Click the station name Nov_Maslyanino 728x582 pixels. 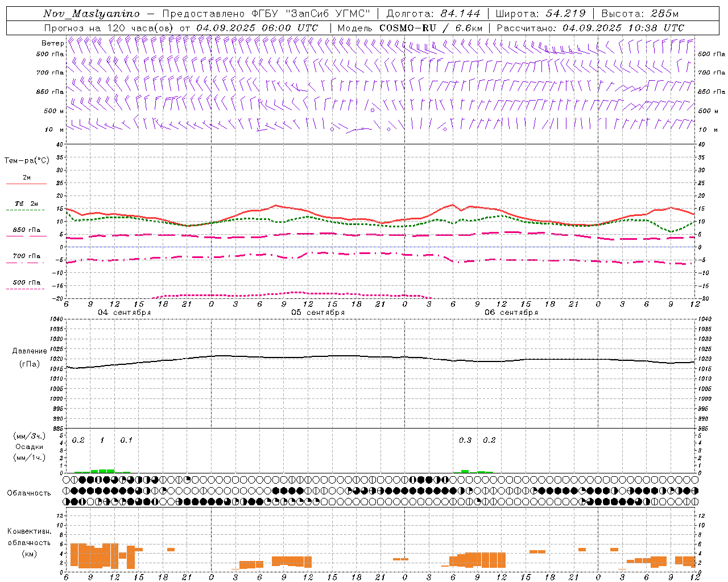(92, 14)
